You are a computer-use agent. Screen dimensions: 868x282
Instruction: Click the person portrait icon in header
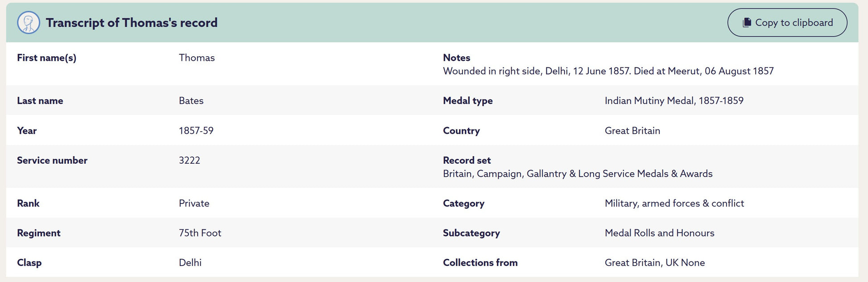pyautogui.click(x=29, y=23)
